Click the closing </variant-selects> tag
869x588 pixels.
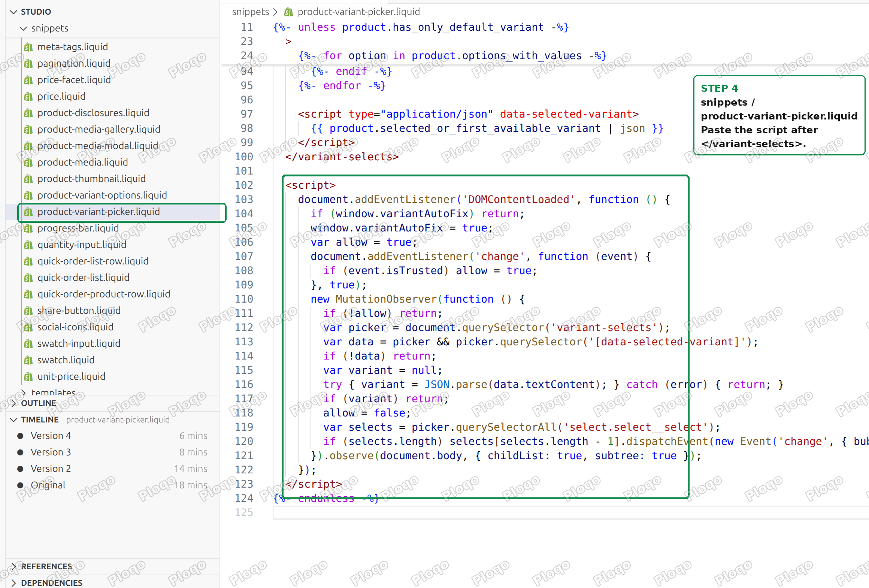pyautogui.click(x=342, y=157)
